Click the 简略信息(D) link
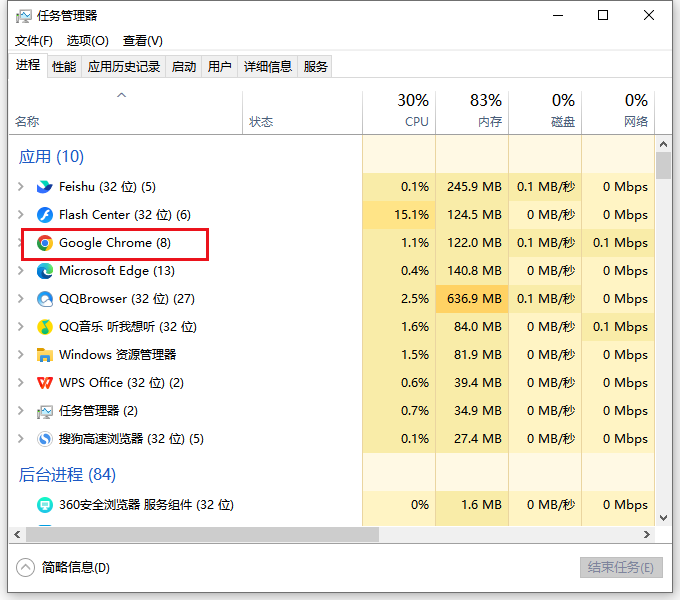 click(76, 567)
